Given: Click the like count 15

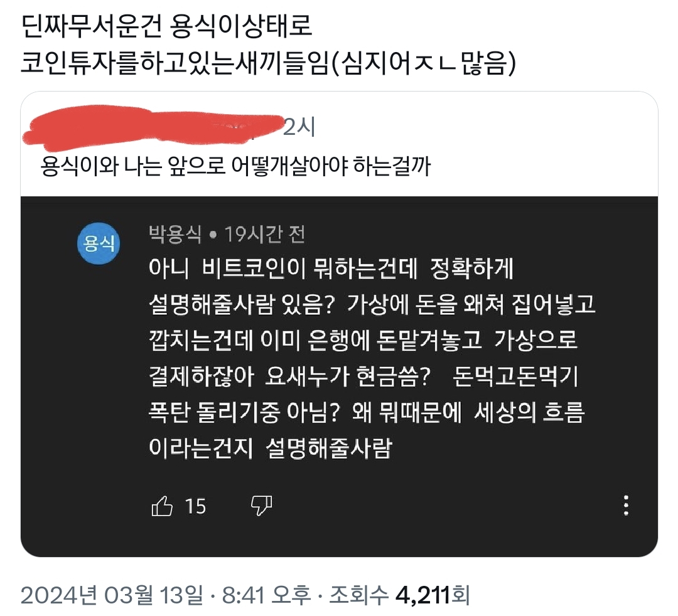Looking at the screenshot, I should (195, 506).
